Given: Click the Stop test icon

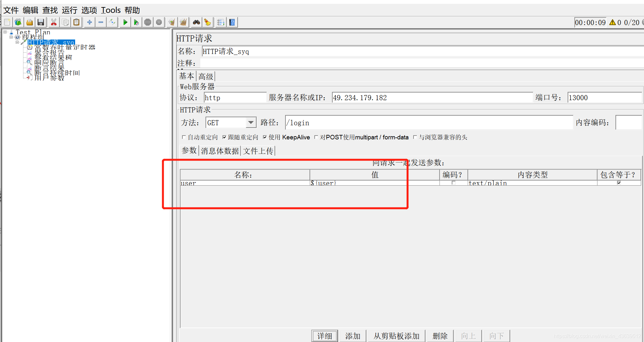Looking at the screenshot, I should click(148, 22).
